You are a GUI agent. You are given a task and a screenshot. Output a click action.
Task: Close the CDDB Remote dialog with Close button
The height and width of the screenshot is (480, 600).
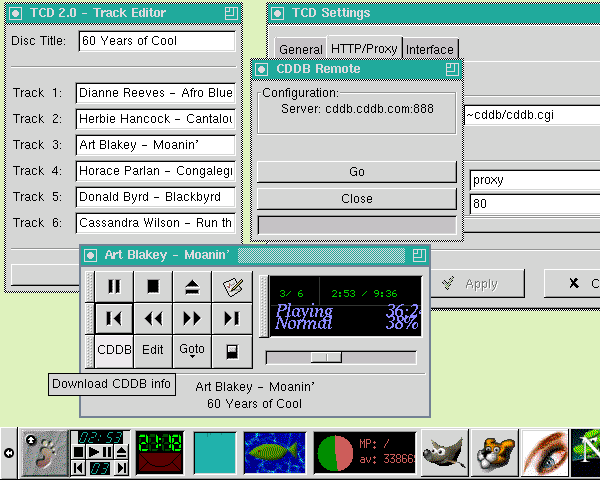357,198
